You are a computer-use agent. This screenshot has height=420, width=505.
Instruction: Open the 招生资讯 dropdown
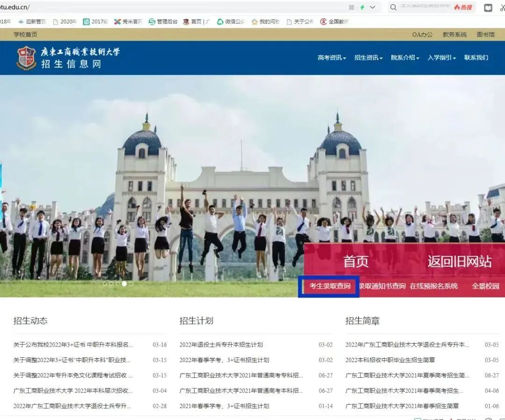(368, 58)
